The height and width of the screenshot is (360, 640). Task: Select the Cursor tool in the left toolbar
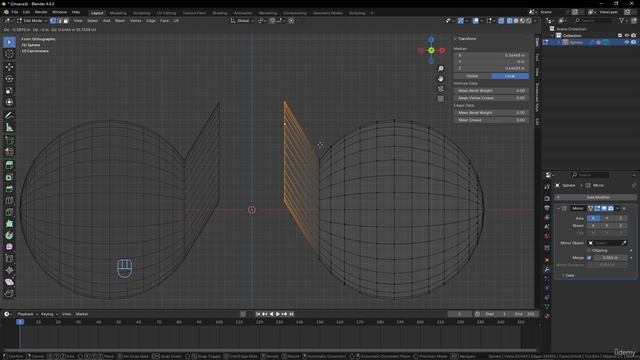pyautogui.click(x=9, y=54)
